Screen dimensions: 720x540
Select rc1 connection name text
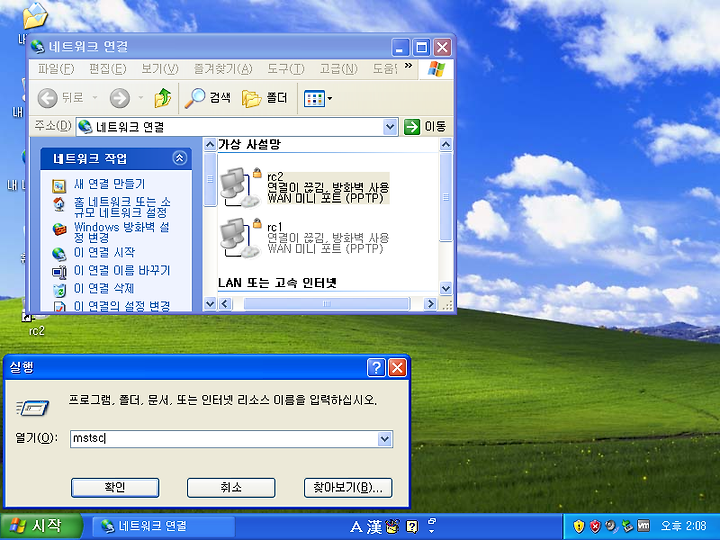coord(275,227)
